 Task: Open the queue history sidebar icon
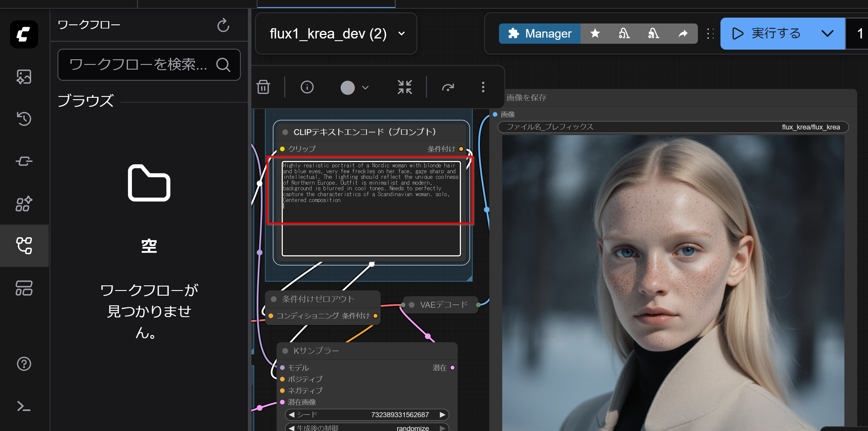coord(24,119)
